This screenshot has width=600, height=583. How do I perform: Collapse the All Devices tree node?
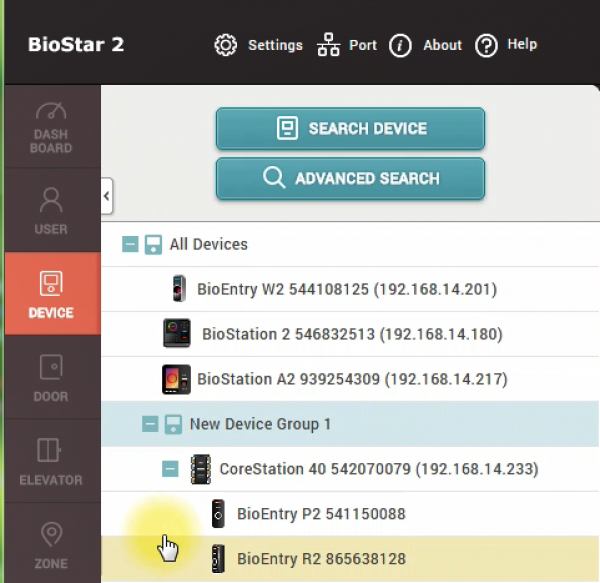(130, 244)
